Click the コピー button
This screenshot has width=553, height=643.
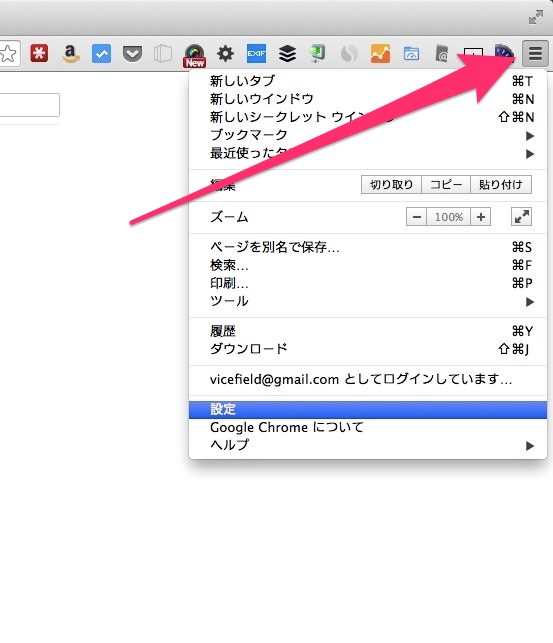coord(446,185)
